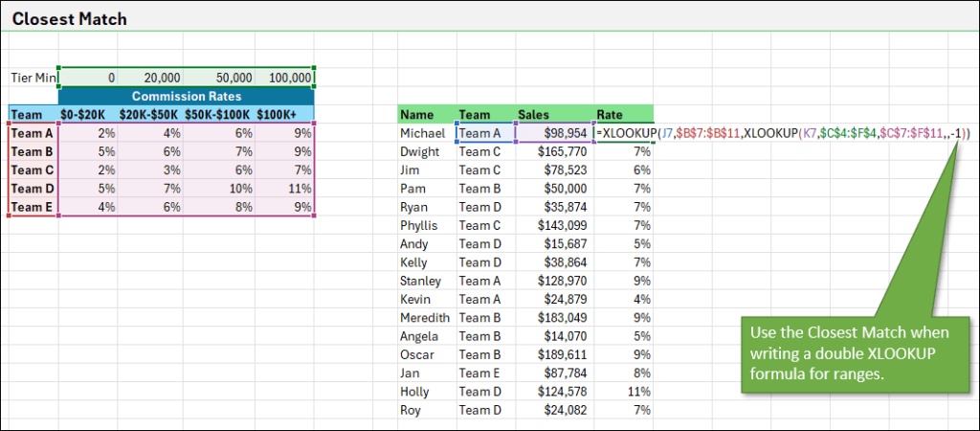Click the green Rate column header
This screenshot has width=980, height=431.
pyautogui.click(x=622, y=115)
